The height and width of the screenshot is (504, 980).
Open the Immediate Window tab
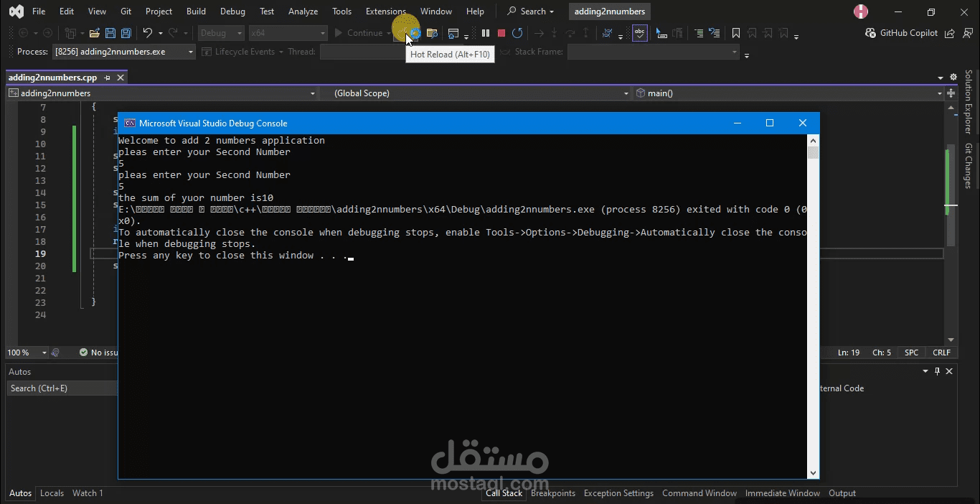point(783,493)
